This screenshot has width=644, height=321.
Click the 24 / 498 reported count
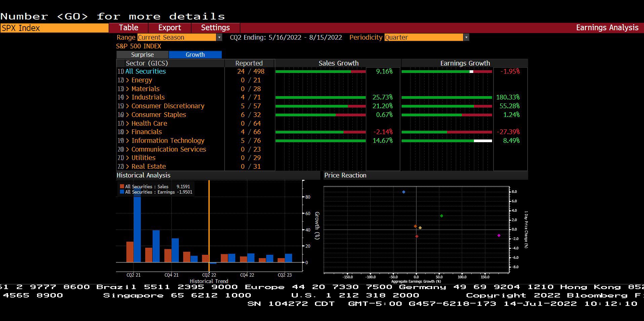tap(251, 71)
